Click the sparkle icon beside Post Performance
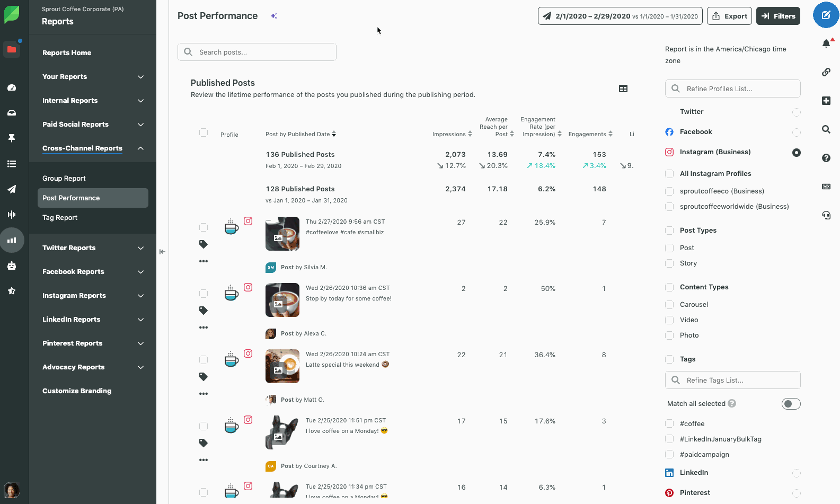The image size is (840, 504). coord(274,16)
